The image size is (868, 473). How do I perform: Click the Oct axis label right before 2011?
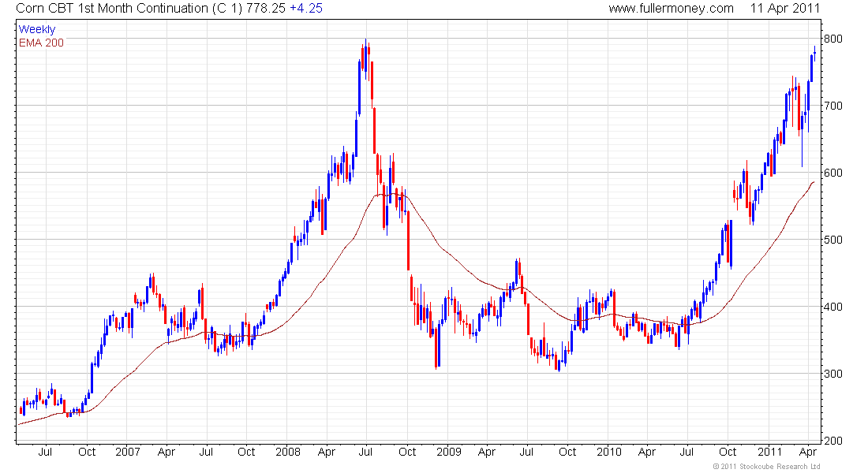pyautogui.click(x=728, y=452)
